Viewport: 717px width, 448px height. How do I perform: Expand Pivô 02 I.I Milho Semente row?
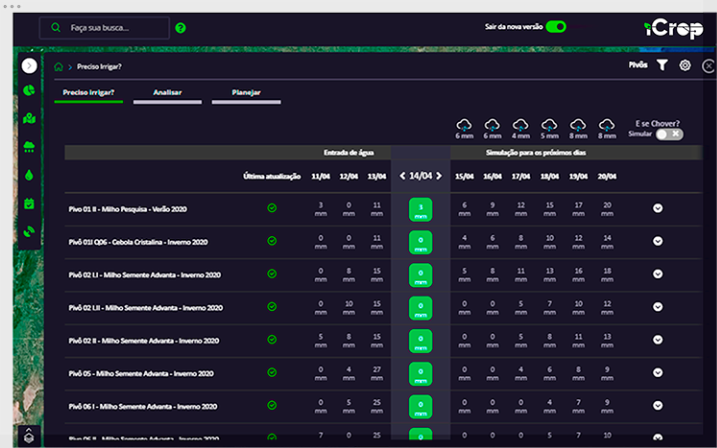(x=658, y=274)
